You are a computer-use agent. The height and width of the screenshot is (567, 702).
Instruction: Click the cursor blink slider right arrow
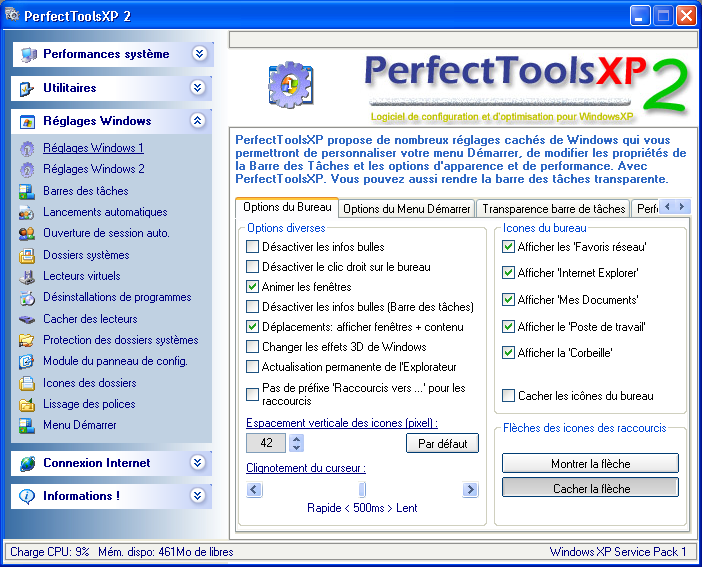click(x=471, y=490)
